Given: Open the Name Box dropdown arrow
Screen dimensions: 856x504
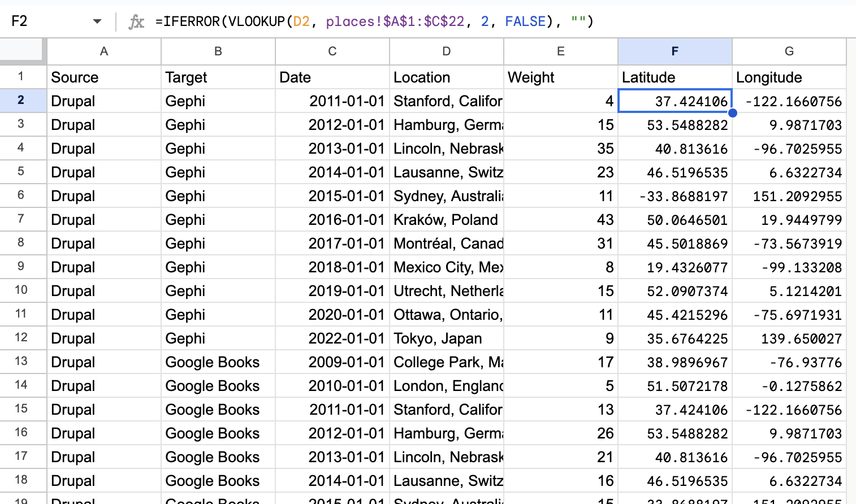Looking at the screenshot, I should coord(97,21).
